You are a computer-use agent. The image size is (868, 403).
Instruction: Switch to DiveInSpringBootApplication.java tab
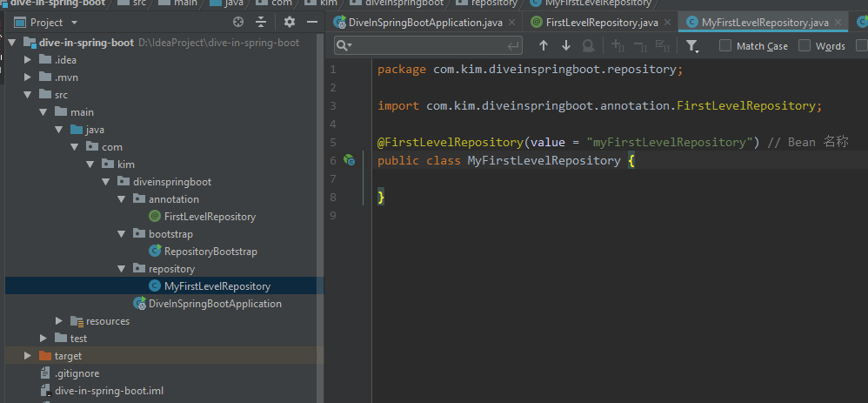[425, 22]
